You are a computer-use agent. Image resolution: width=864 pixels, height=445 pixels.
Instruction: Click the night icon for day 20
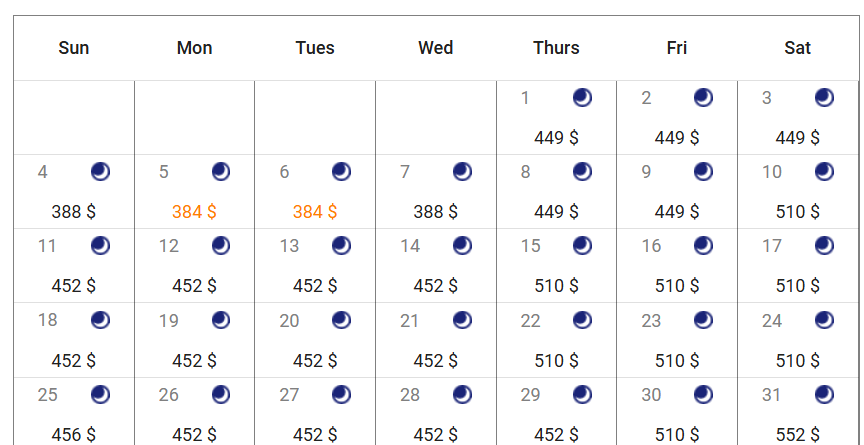(341, 320)
